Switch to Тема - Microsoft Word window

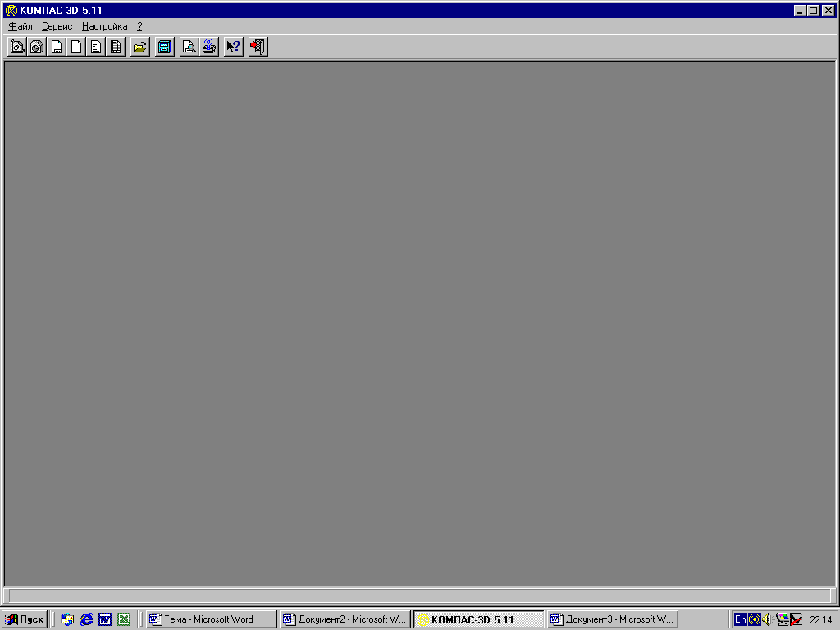click(x=211, y=619)
